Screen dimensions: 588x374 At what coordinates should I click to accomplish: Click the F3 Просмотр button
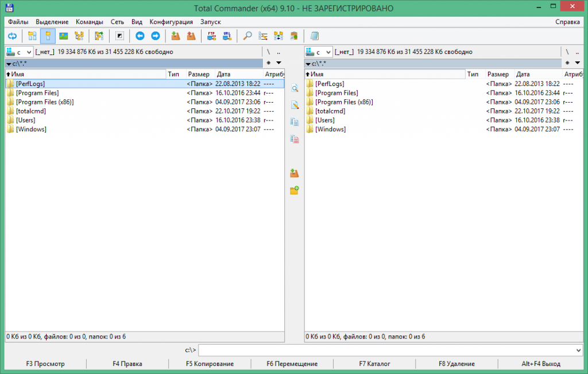[45, 364]
